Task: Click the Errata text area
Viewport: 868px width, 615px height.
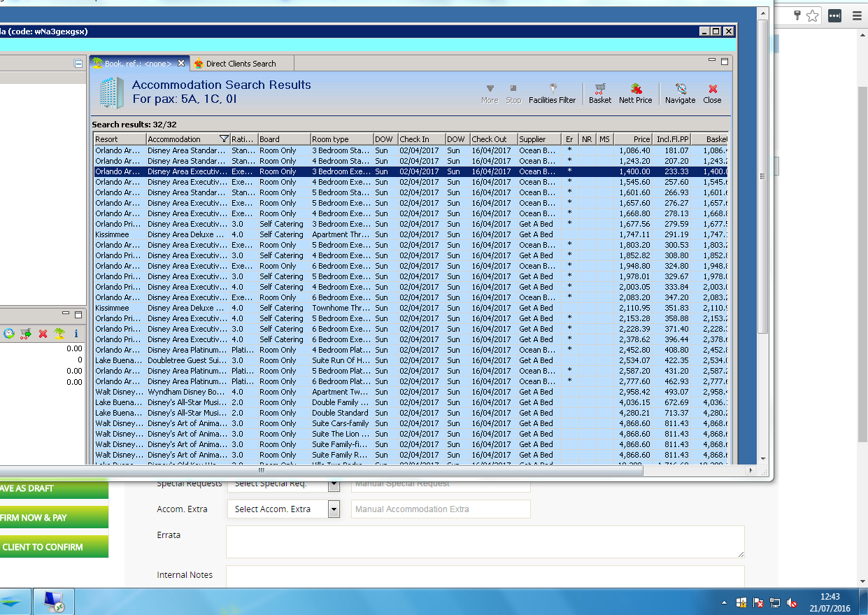Action: point(485,542)
